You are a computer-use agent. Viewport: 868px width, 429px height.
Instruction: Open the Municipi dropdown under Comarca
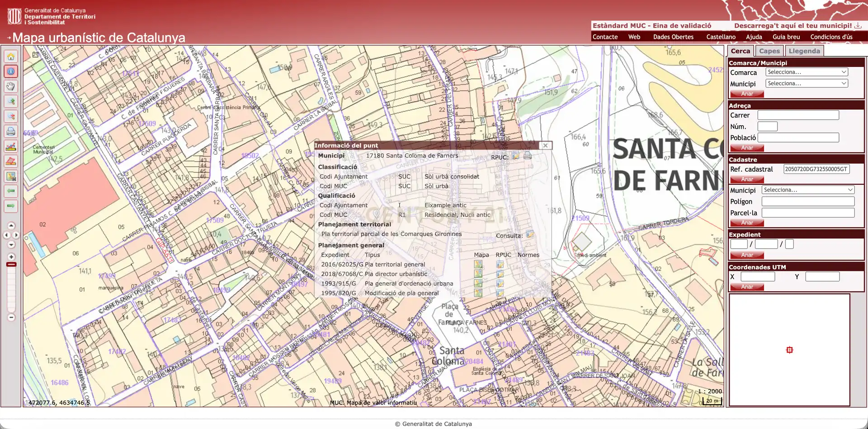[x=807, y=84]
